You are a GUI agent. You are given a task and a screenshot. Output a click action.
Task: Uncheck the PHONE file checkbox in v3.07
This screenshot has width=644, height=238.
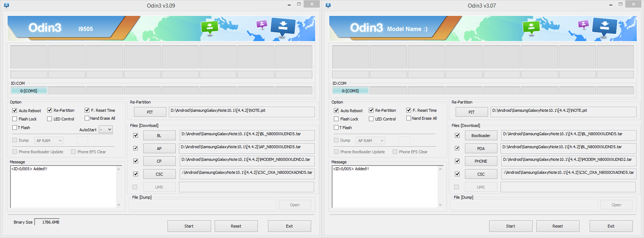click(457, 161)
